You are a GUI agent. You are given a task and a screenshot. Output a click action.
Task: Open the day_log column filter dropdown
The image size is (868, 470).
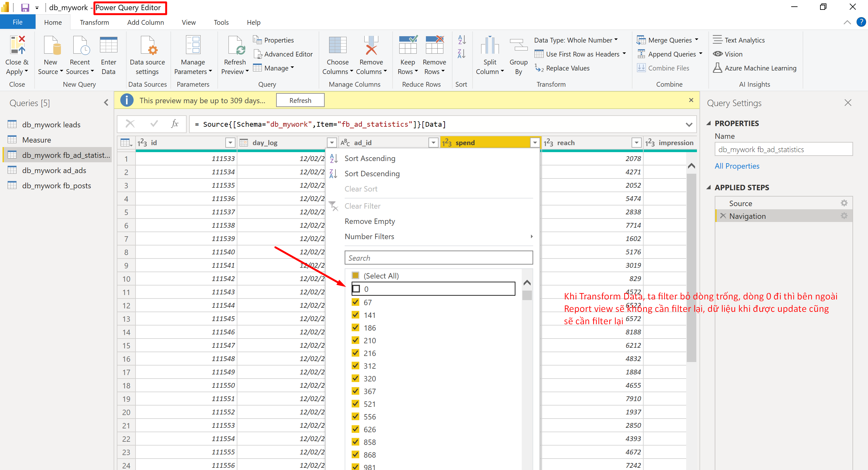[x=332, y=143]
